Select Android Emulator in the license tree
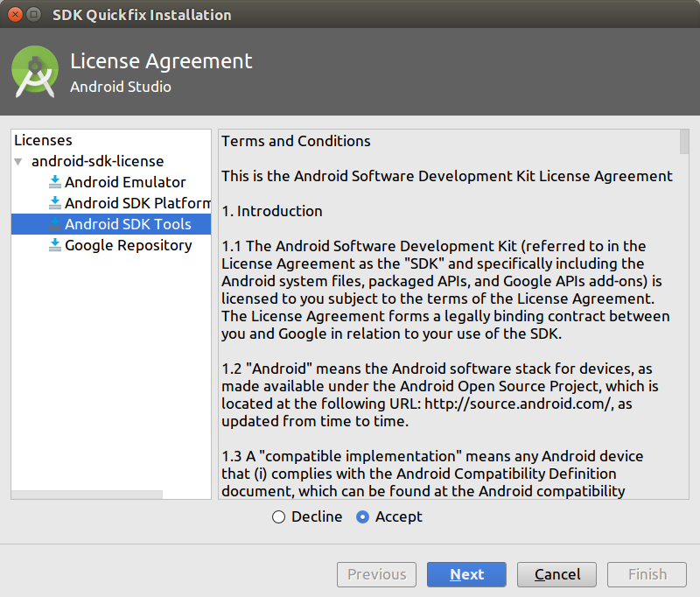The height and width of the screenshot is (597, 700). pyautogui.click(x=125, y=182)
